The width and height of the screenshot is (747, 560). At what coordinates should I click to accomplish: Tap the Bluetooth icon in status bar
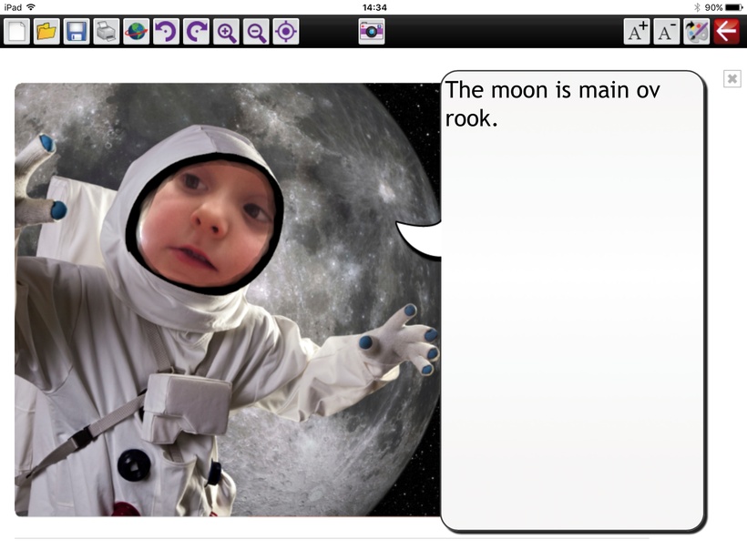[x=697, y=7]
